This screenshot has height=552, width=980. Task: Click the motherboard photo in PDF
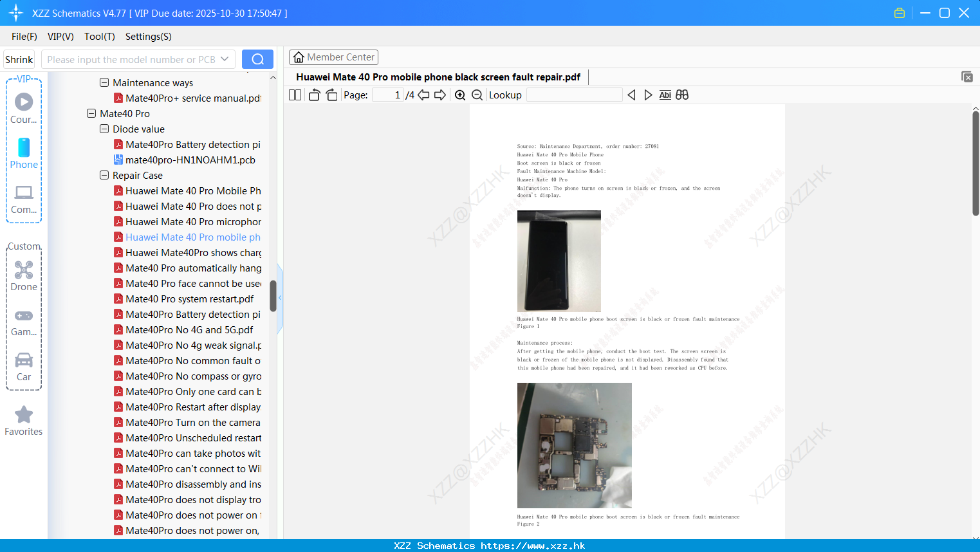click(575, 445)
